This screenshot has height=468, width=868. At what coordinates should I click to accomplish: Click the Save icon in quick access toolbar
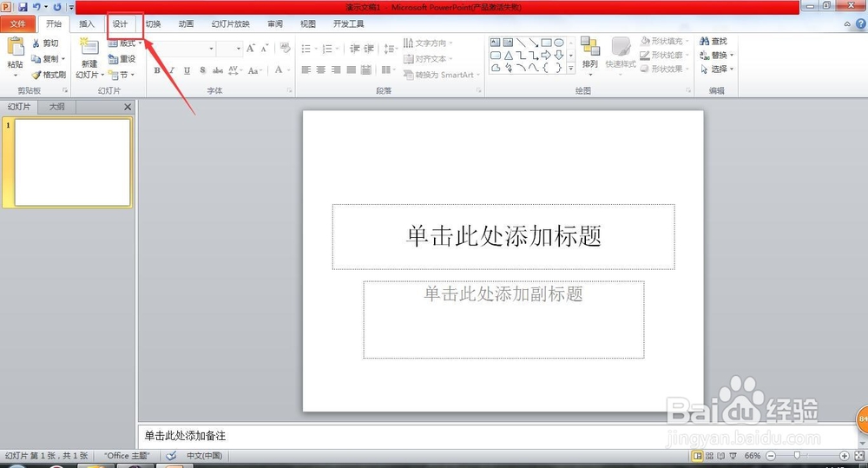23,7
